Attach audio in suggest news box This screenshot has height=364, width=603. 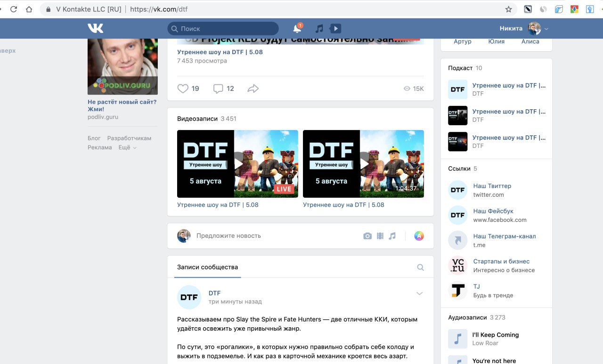coord(392,236)
